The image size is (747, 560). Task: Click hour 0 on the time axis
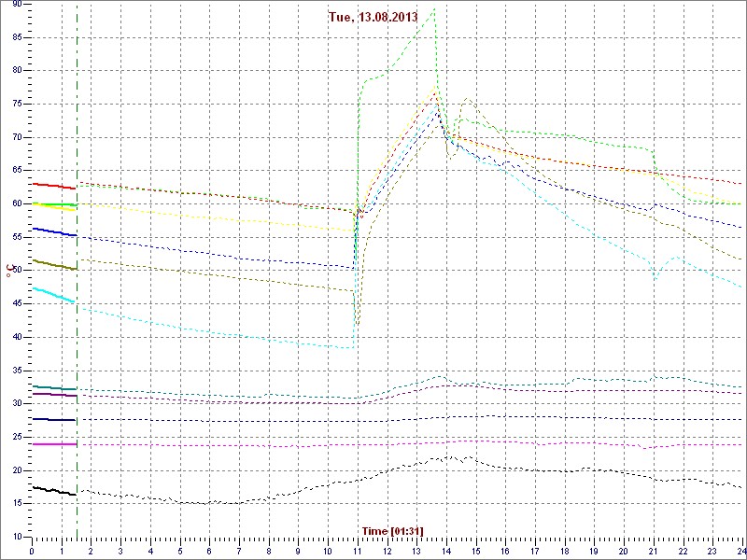click(x=32, y=551)
